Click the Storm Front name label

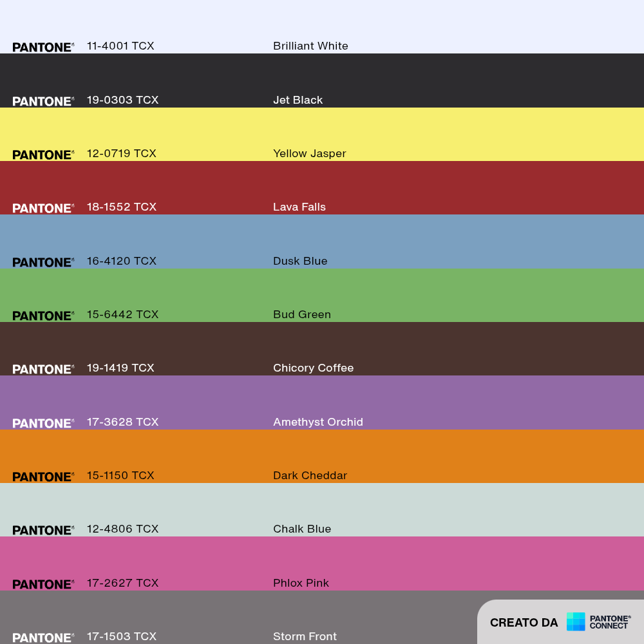[305, 637]
